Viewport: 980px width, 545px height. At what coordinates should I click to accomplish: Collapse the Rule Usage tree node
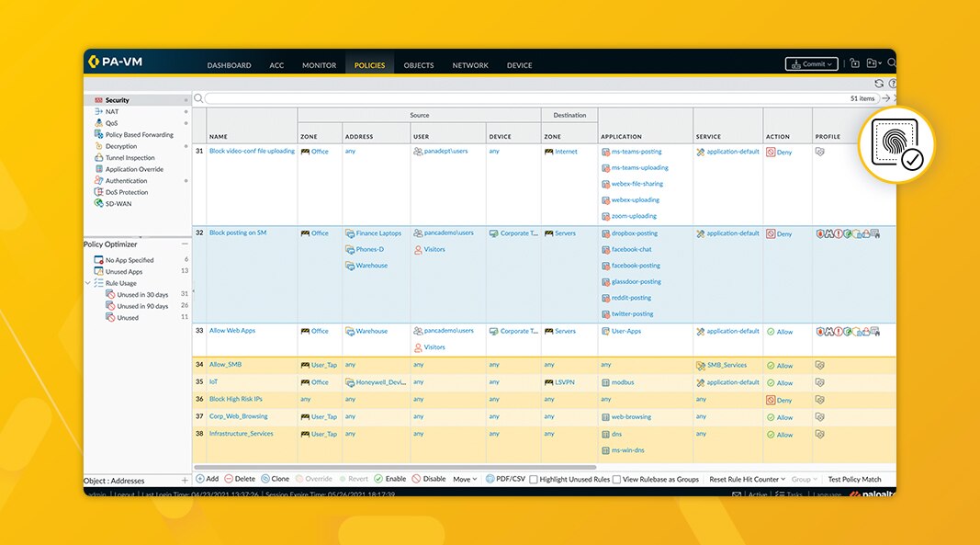pyautogui.click(x=88, y=283)
